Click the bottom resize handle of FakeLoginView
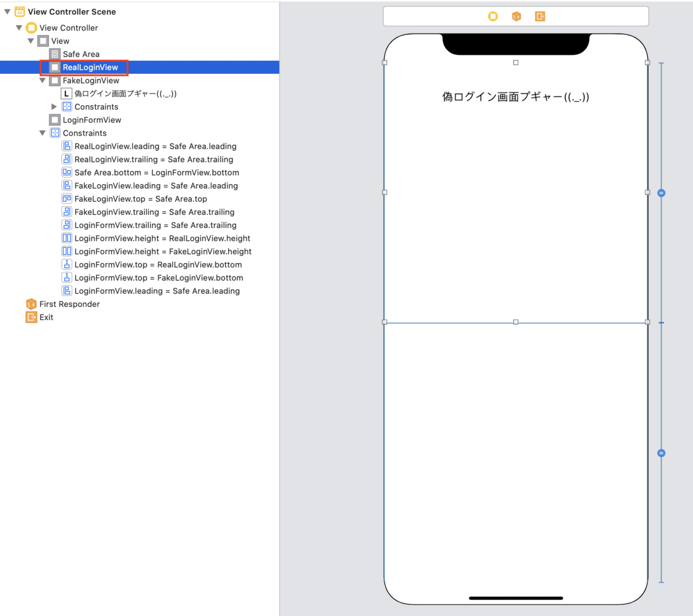This screenshot has height=616, width=693. [x=516, y=322]
